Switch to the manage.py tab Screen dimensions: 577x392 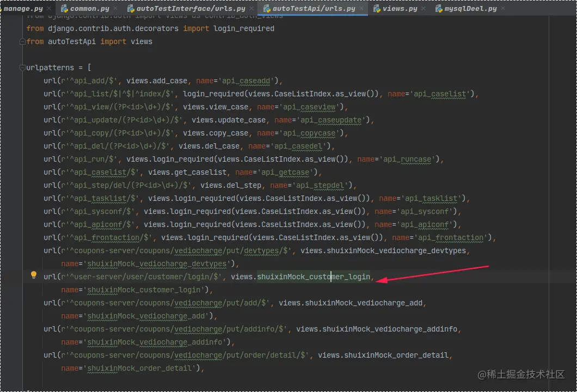[x=23, y=8]
